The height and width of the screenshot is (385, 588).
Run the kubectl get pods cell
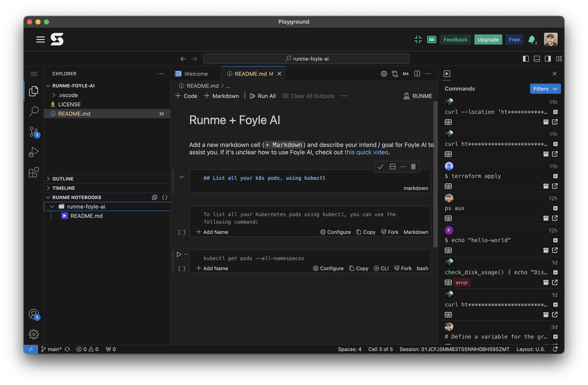click(x=179, y=254)
